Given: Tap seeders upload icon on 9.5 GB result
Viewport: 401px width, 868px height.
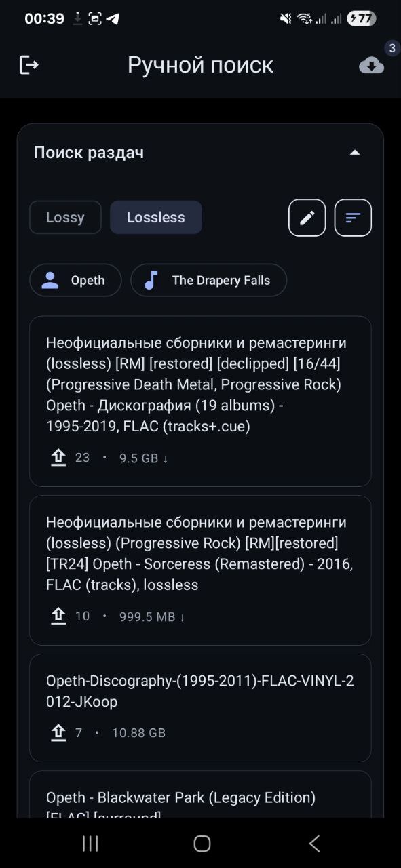Looking at the screenshot, I should (x=58, y=458).
